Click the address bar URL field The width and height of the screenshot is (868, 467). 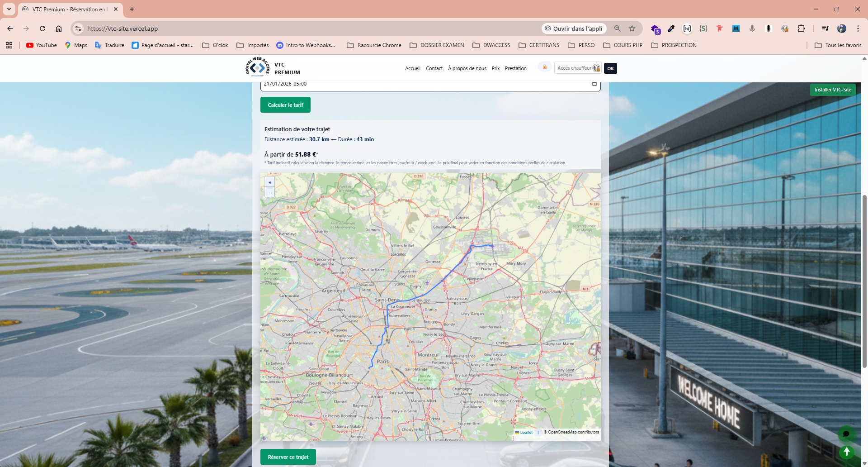(x=122, y=28)
